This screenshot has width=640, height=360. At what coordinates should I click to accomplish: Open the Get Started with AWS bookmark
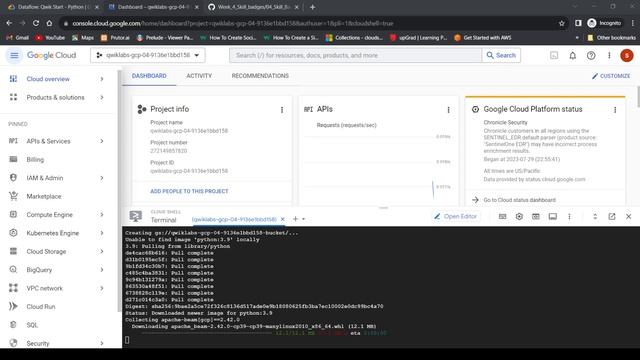483,38
